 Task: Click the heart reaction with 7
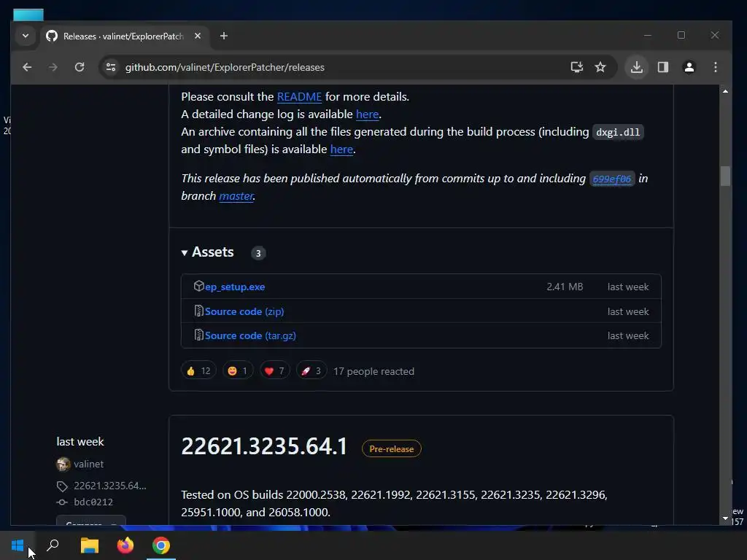[x=274, y=371]
